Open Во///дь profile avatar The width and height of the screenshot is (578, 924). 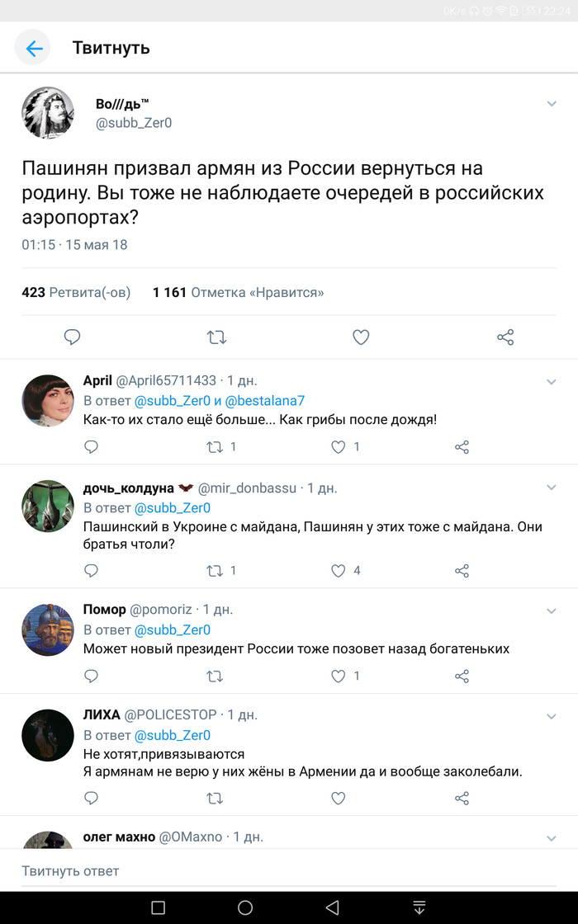point(48,112)
